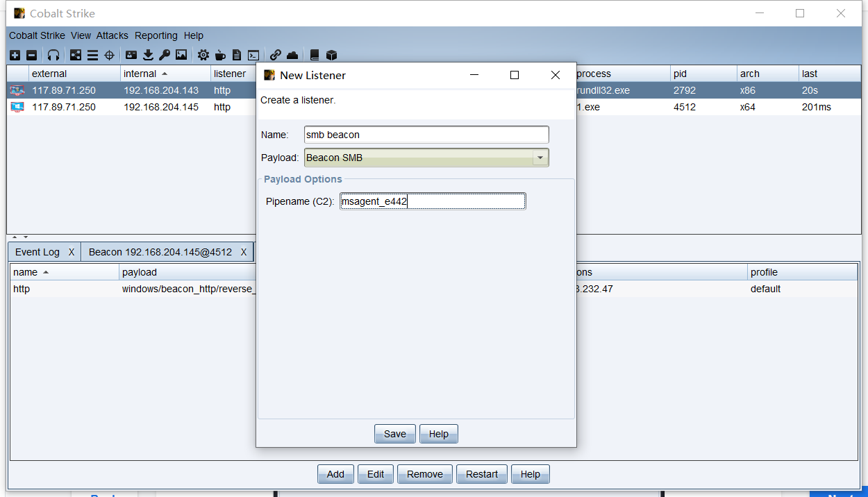This screenshot has width=868, height=497.
Task: Click the arch column header
Action: click(x=767, y=74)
